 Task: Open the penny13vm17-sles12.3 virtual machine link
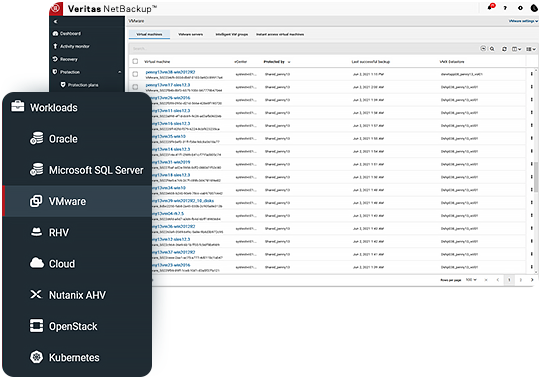point(168,85)
